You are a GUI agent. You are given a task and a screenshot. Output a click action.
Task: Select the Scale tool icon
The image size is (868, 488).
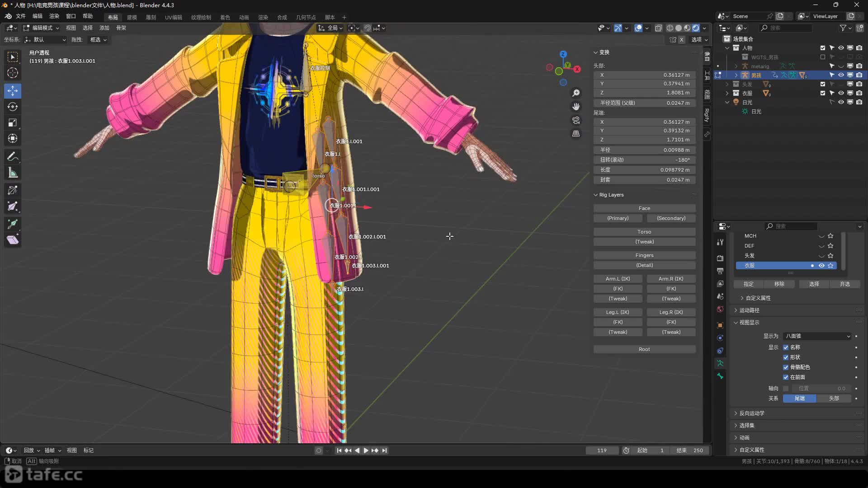(13, 123)
